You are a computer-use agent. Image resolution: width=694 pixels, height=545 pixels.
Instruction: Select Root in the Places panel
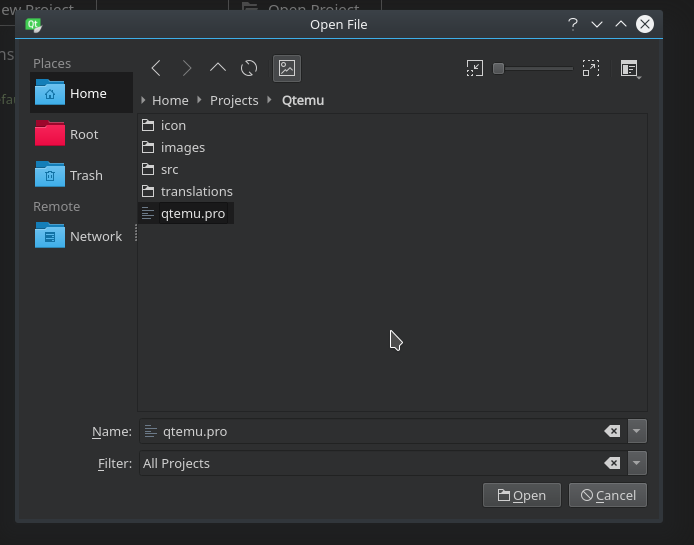(x=81, y=134)
